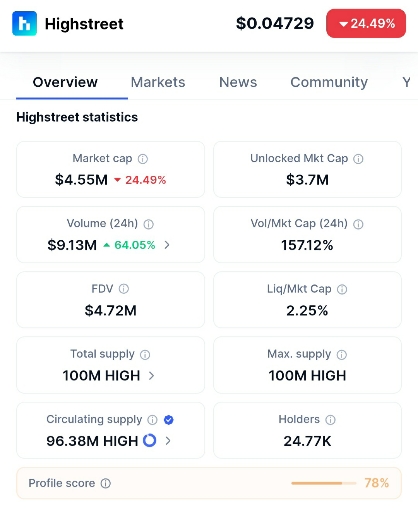Open the Circulating supply info icon

(x=152, y=420)
